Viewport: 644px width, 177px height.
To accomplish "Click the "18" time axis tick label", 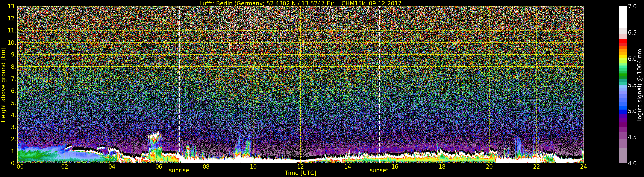I will [442, 167].
